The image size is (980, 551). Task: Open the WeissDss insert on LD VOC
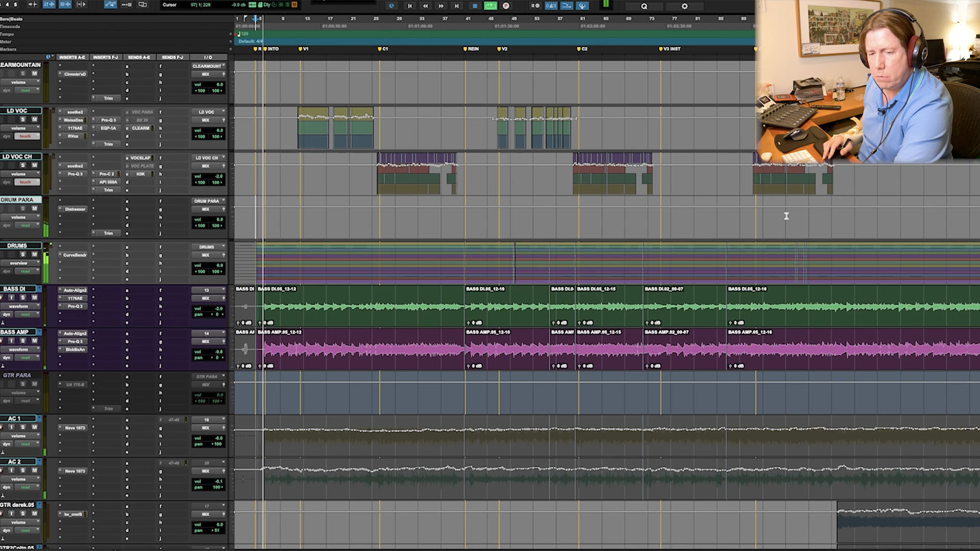[x=73, y=120]
